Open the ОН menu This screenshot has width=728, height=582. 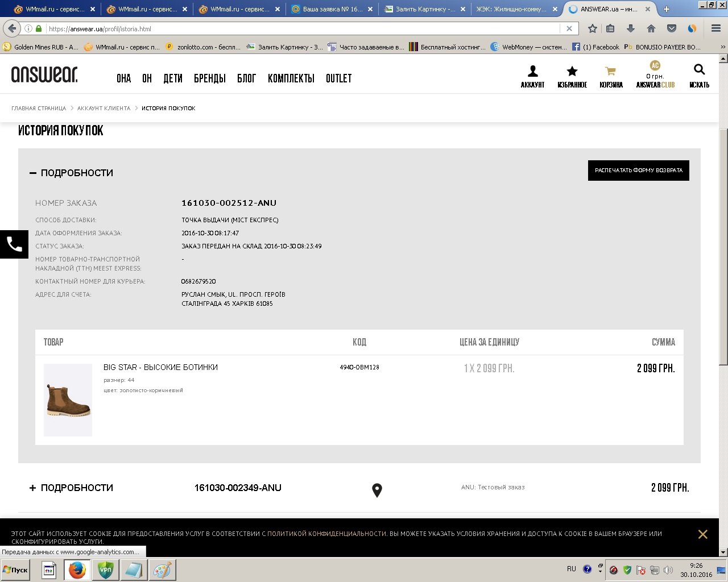click(x=147, y=79)
